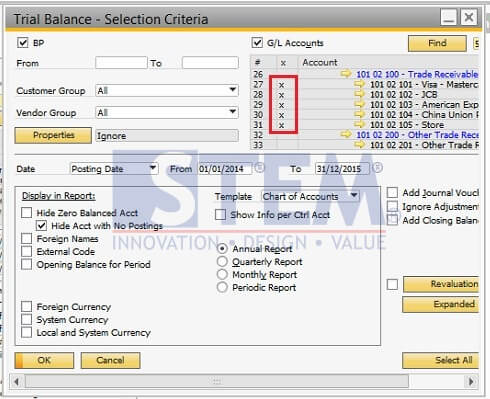
Task: Check Add Closing Balance option
Action: point(392,220)
